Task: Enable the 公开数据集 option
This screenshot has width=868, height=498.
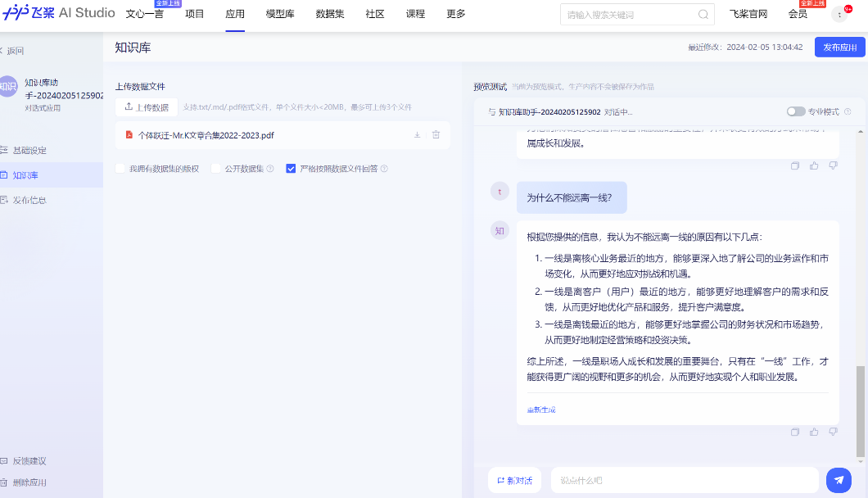Action: [215, 167]
